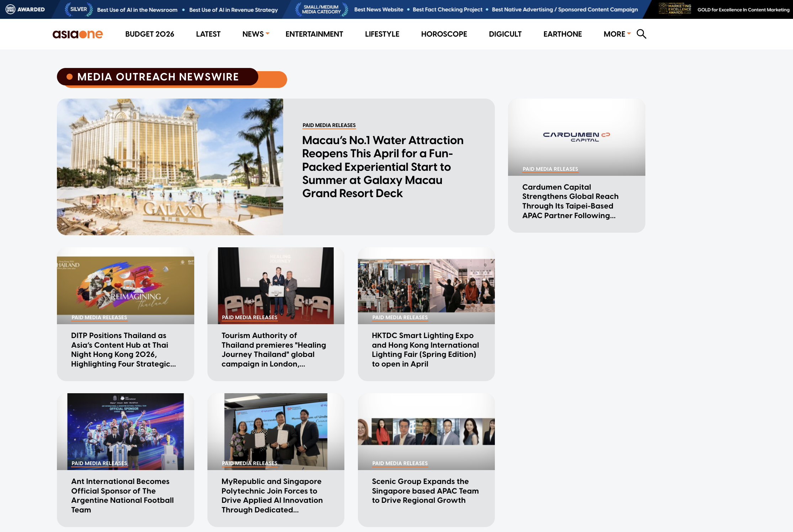Open the DIGICULT tab
Screen dimensions: 793x532
pyautogui.click(x=505, y=34)
